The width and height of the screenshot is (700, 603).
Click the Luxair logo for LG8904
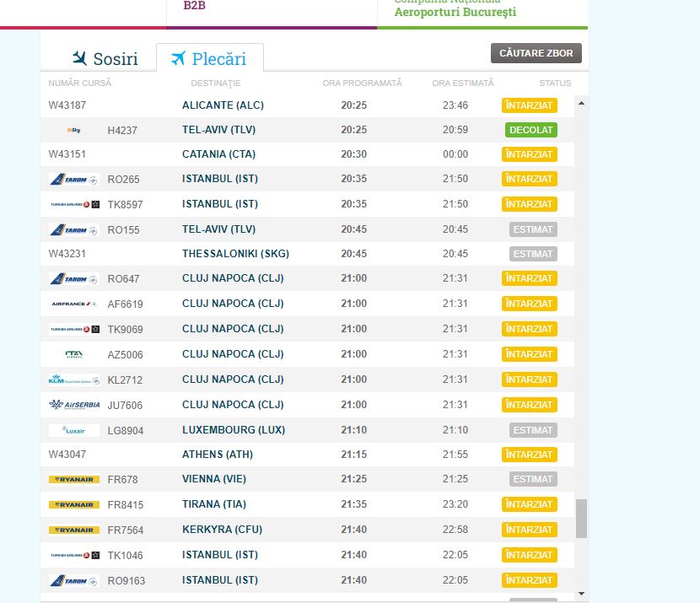click(x=73, y=430)
